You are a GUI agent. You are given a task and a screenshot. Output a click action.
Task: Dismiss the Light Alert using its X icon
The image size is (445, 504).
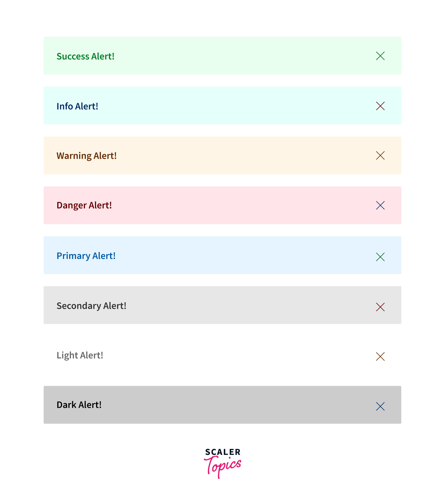(x=380, y=357)
